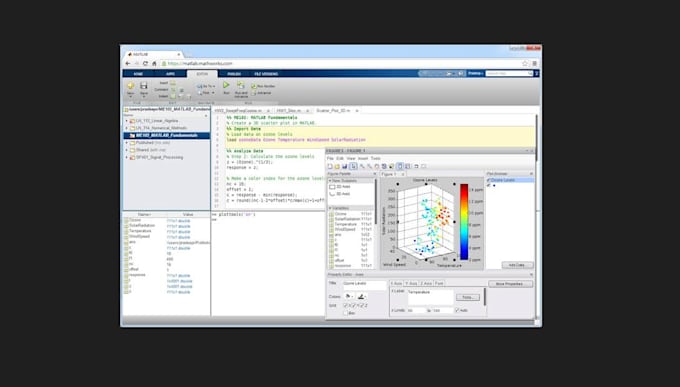680x387 pixels.
Task: Collapse the Variables section in Figure Palette
Action: (x=330, y=208)
